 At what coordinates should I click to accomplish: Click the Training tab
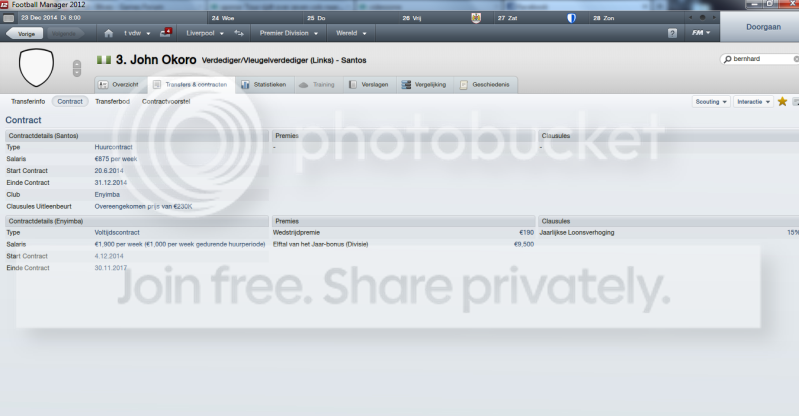coord(318,85)
